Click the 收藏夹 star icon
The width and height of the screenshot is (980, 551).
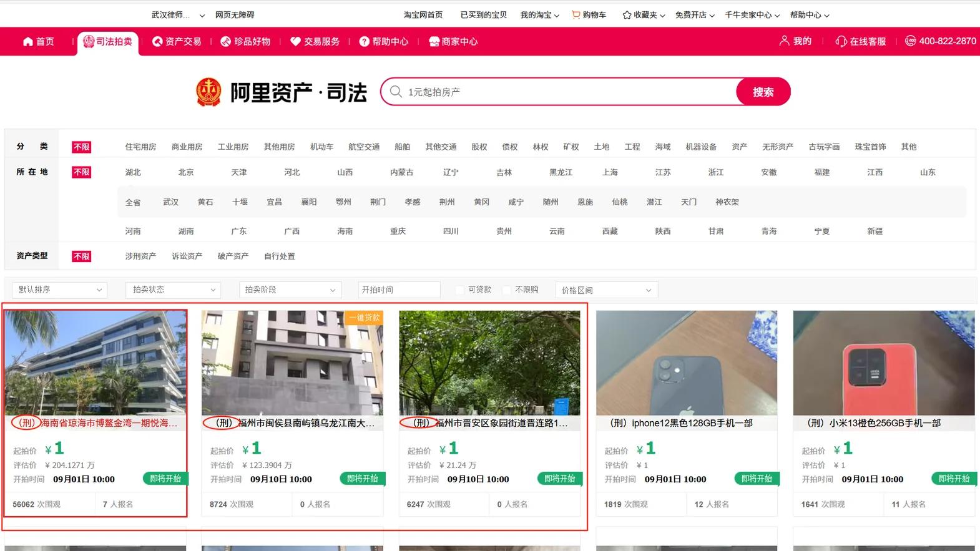pyautogui.click(x=627, y=15)
